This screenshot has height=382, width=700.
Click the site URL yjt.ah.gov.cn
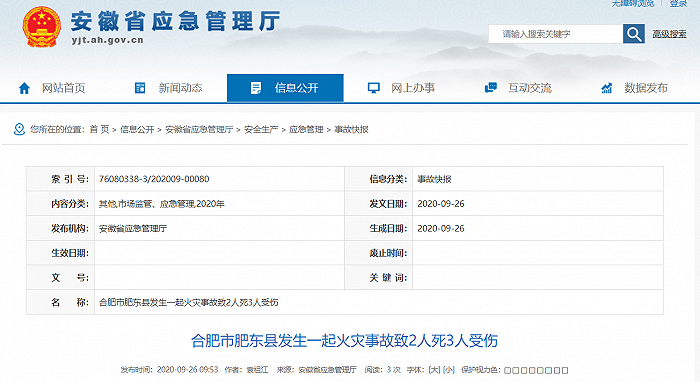(107, 40)
